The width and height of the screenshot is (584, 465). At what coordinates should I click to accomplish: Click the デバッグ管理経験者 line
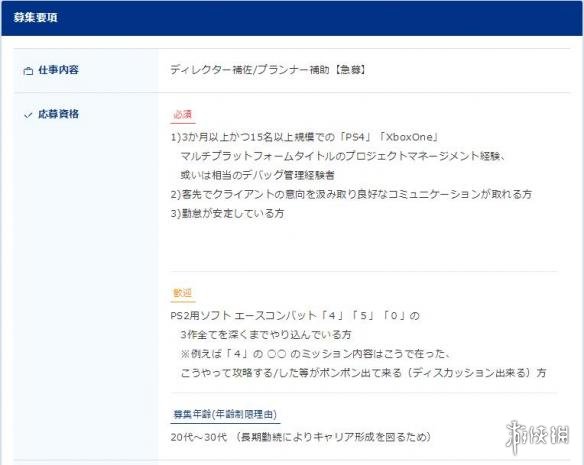[x=257, y=175]
